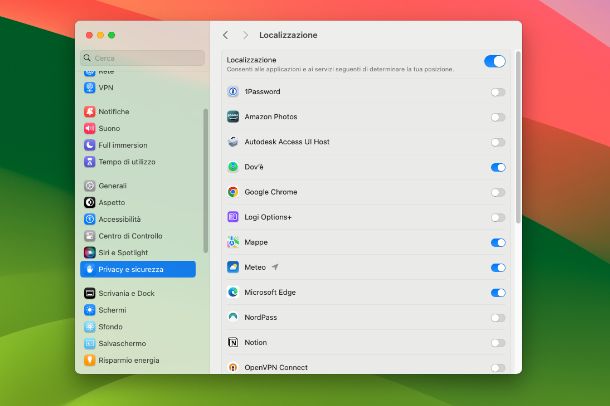Click the location arrow next to Meteo
Viewport: 610px width, 406px height.
point(275,267)
